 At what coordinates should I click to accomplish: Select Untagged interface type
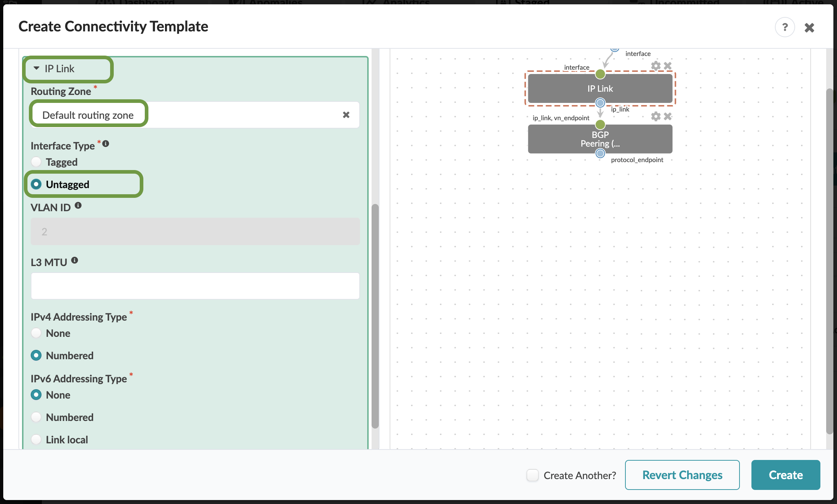pos(36,184)
